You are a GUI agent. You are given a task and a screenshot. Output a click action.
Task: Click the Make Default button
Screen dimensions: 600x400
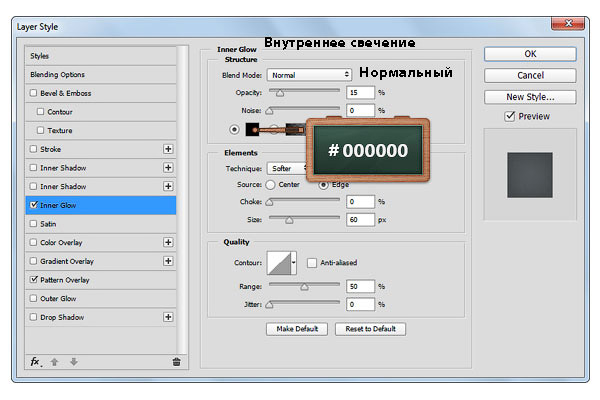[x=297, y=329]
